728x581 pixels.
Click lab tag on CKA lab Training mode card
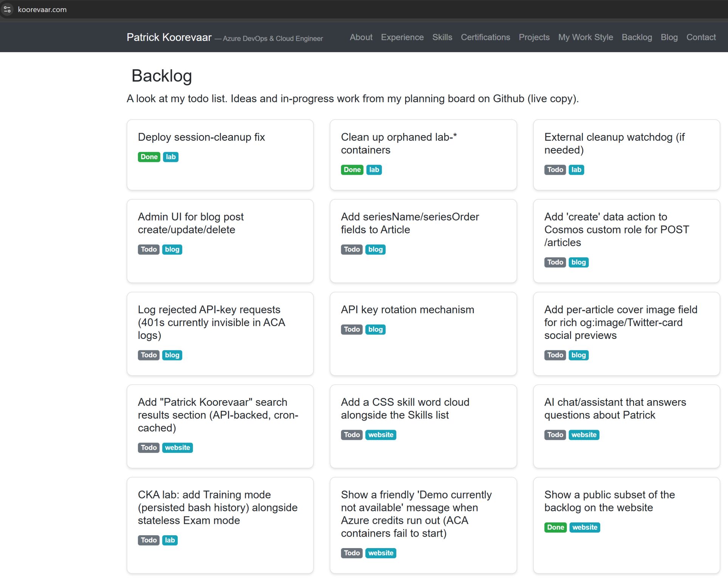tap(170, 541)
